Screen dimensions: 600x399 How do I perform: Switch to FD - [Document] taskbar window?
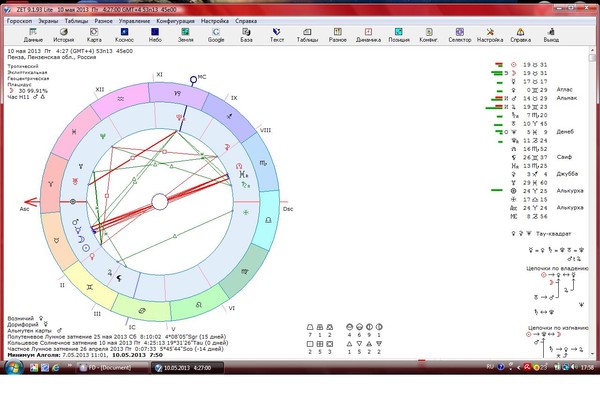click(x=113, y=368)
